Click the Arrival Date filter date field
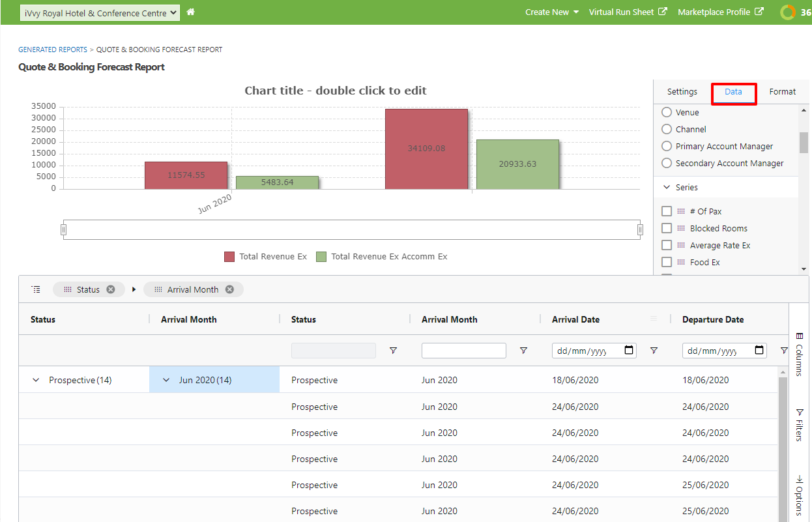The image size is (812, 522). [x=594, y=351]
